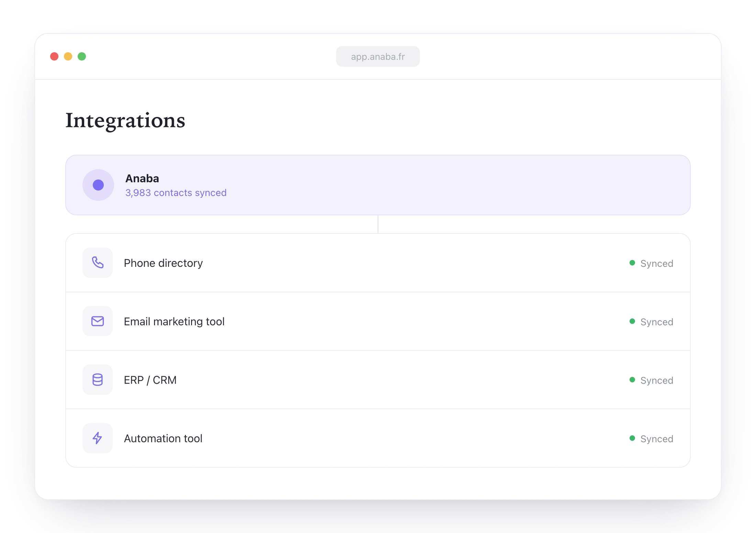Maximize the window with the green button
Viewport: 756px width, 533px height.
pyautogui.click(x=82, y=56)
